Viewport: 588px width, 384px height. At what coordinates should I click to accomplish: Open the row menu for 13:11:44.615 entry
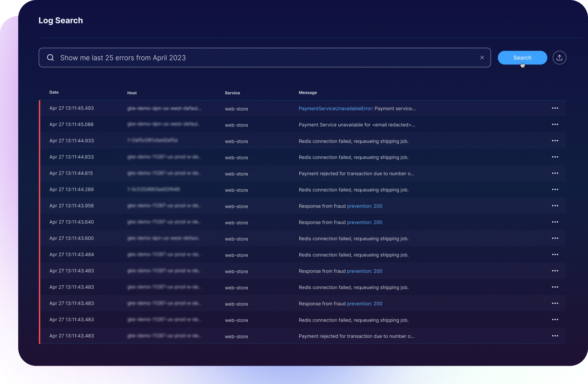pyautogui.click(x=555, y=173)
